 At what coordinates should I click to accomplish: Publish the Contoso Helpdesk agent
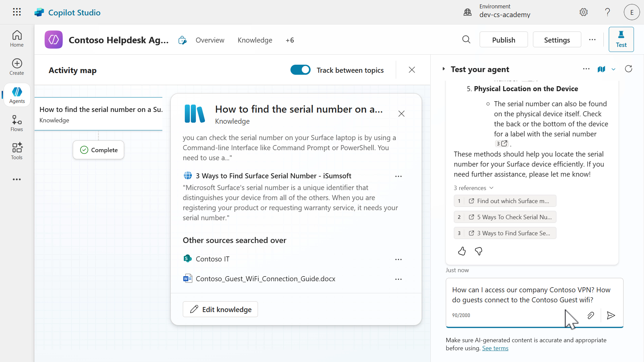click(x=503, y=40)
